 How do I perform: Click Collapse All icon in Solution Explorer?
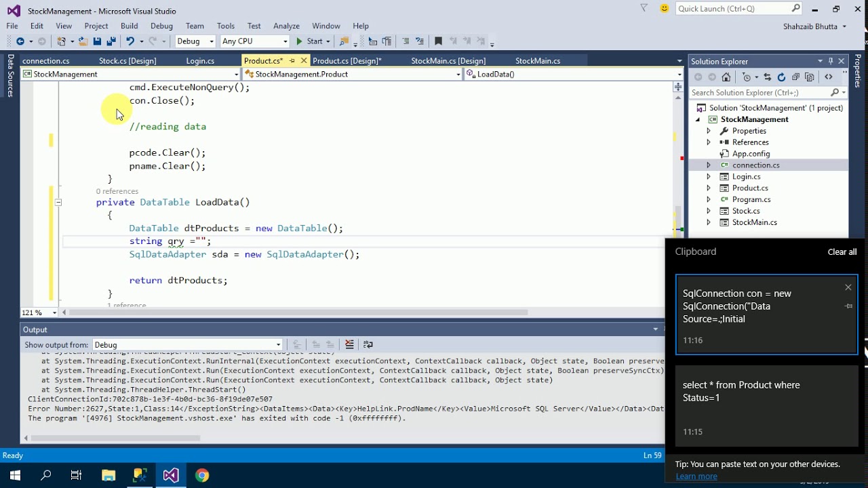point(795,77)
